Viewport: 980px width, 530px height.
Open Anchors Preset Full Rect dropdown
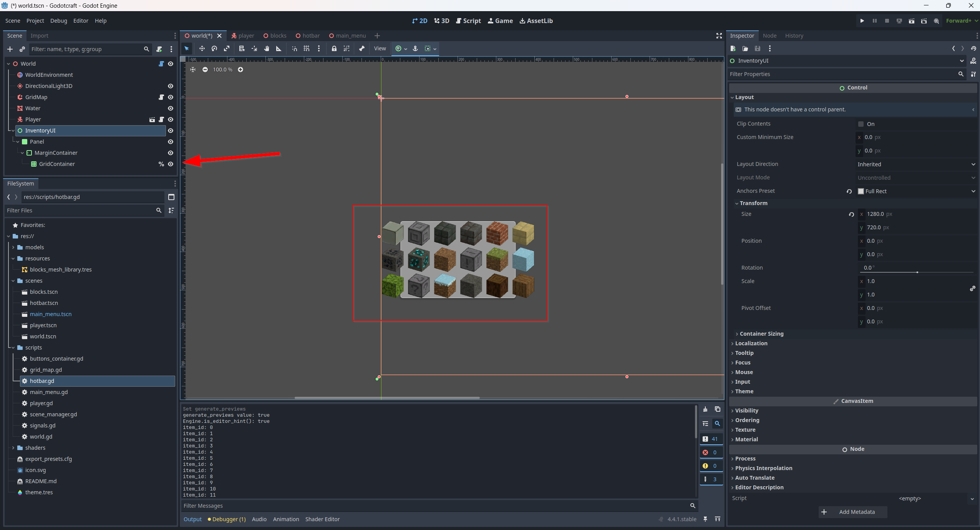917,191
